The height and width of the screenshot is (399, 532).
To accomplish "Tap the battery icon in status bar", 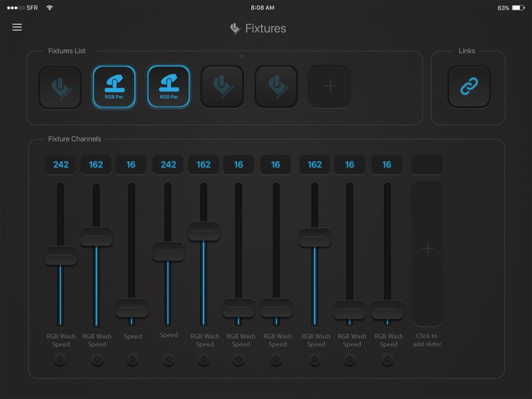I will (519, 8).
